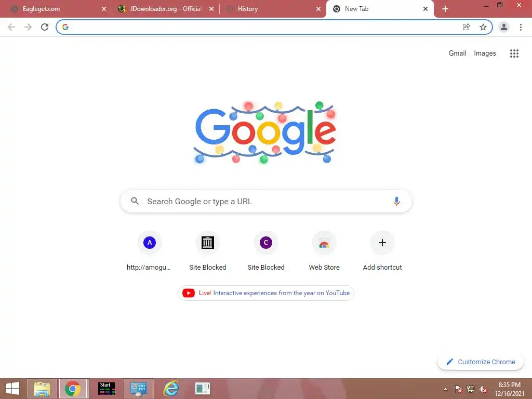Click the Chrome taskbar icon
Screen dimensions: 532x399
73,389
